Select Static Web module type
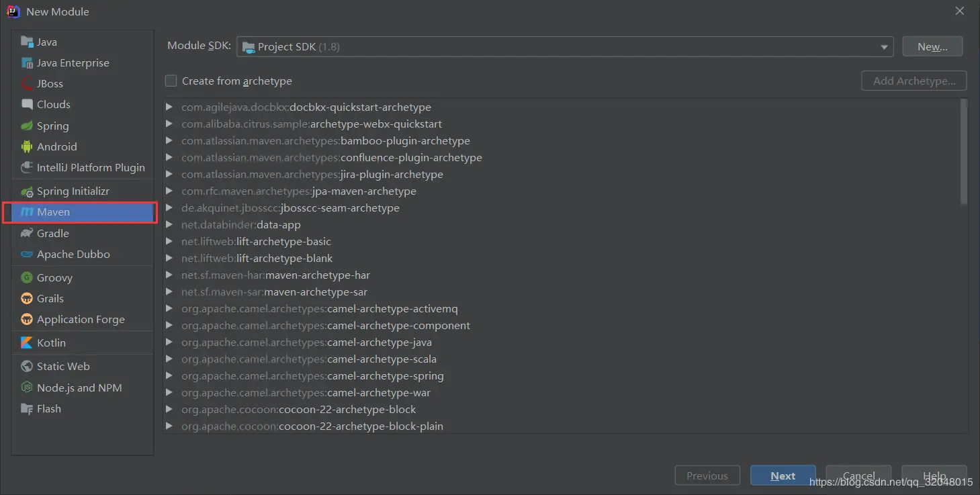The width and height of the screenshot is (980, 495). (83, 366)
